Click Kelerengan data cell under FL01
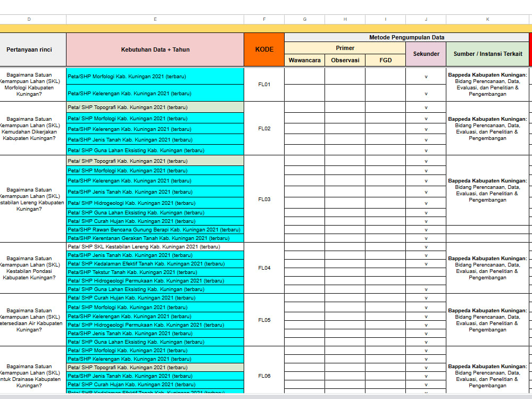 155,93
